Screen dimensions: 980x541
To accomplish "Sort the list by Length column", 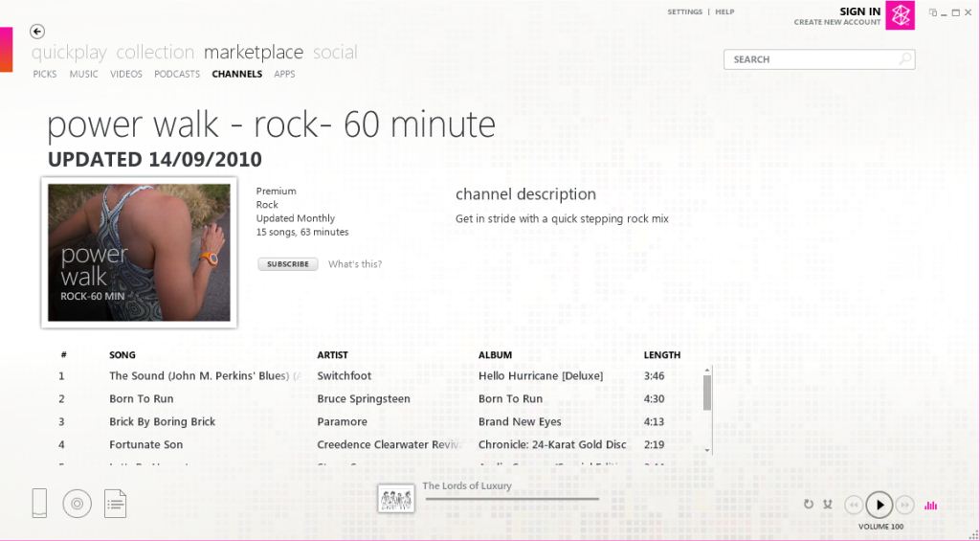I will (x=662, y=354).
